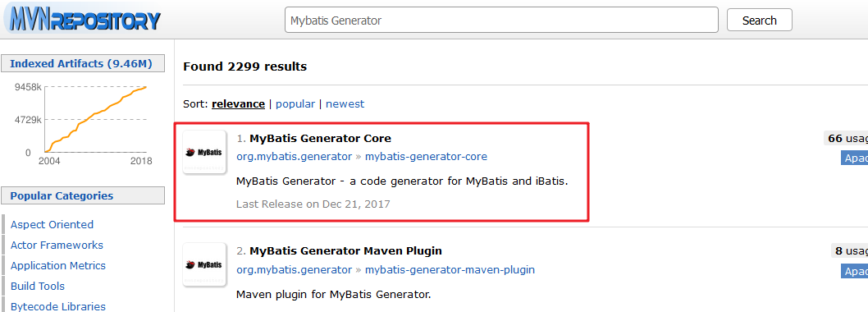
Task: Click the Search button
Action: pyautogui.click(x=759, y=20)
